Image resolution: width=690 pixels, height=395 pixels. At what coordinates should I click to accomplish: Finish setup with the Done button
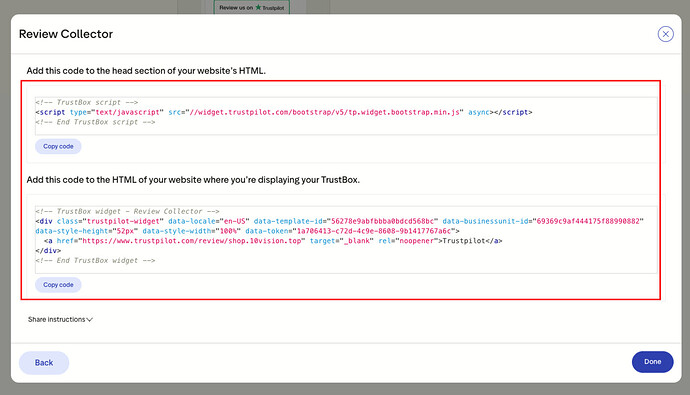click(653, 362)
